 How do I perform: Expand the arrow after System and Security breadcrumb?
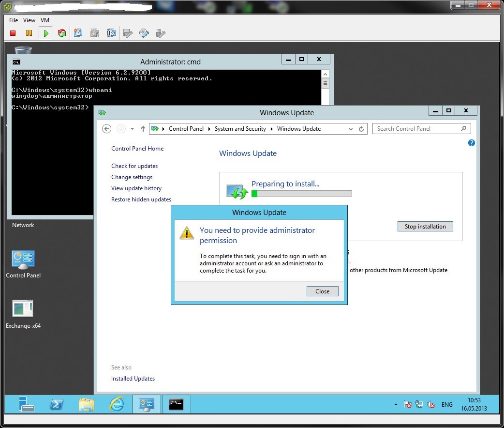272,129
